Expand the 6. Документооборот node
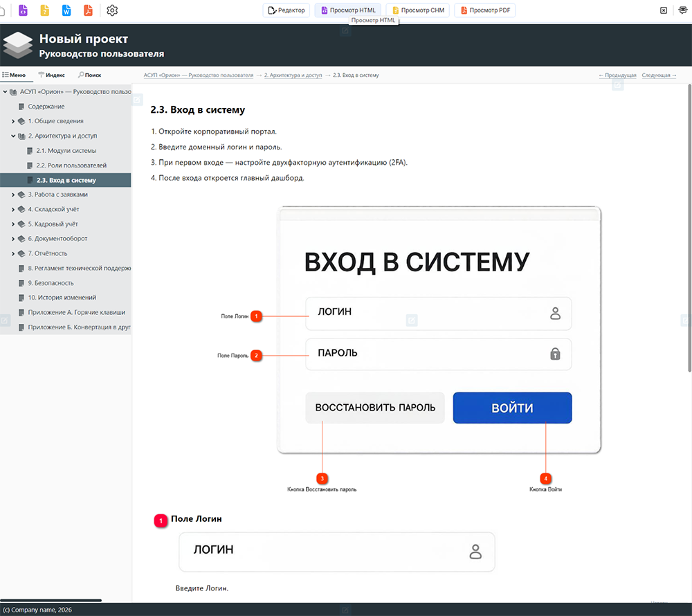The image size is (692, 616). [x=12, y=239]
